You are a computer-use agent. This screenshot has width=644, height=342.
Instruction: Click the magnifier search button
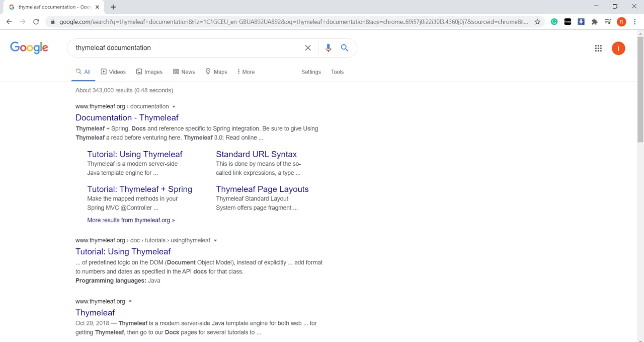pos(345,48)
